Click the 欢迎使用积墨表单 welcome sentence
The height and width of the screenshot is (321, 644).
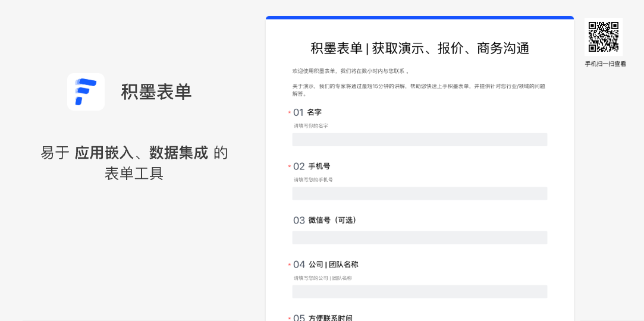pos(350,71)
